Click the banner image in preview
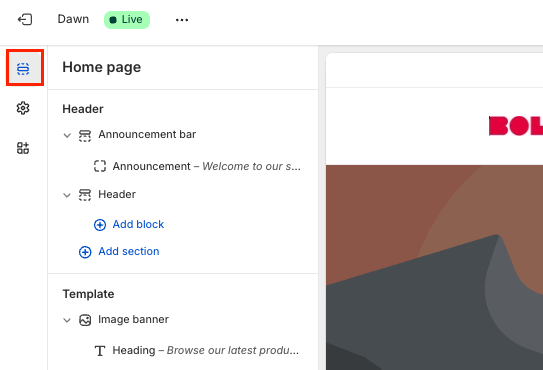This screenshot has height=370, width=543. (434, 267)
